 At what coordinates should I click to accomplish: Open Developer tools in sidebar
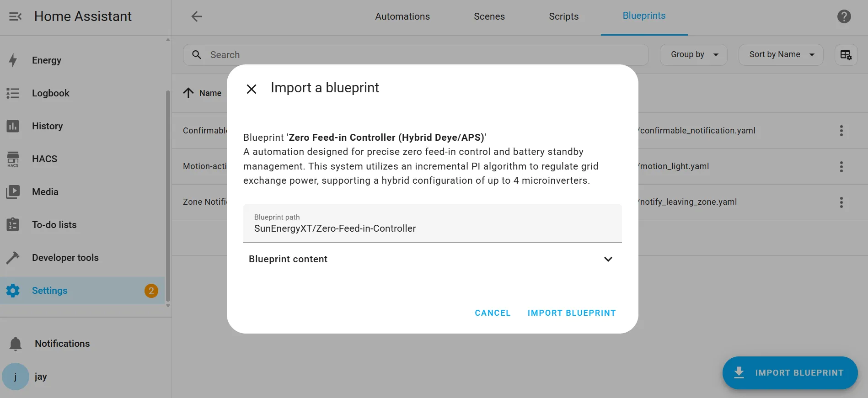65,258
